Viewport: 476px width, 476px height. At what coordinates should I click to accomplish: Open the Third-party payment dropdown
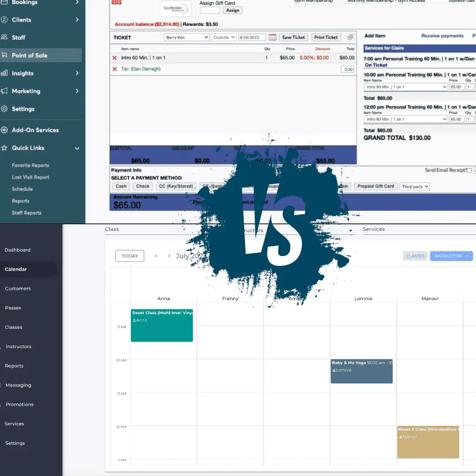(415, 186)
